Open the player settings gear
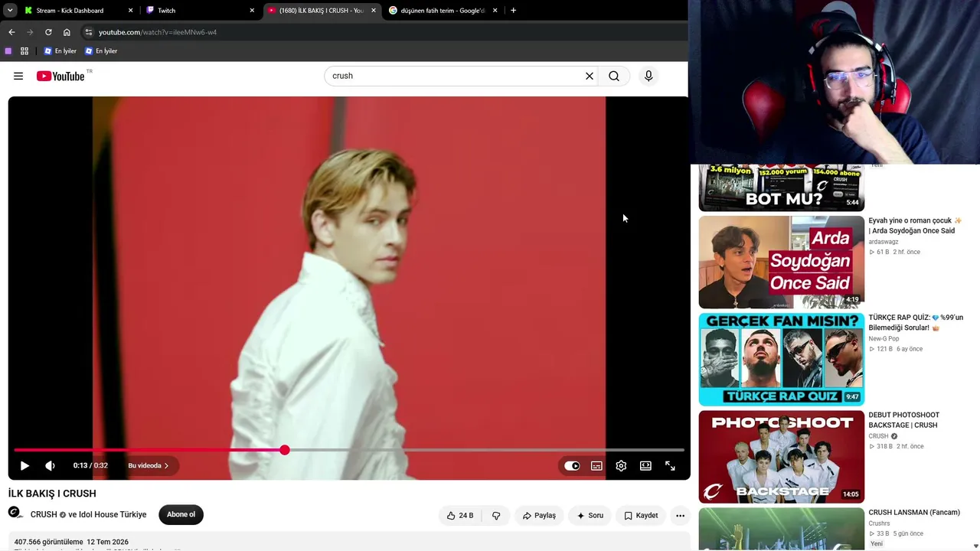Image resolution: width=980 pixels, height=551 pixels. [x=621, y=465]
